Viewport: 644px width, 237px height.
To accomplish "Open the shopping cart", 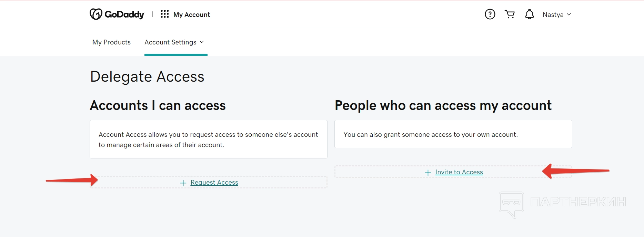I will pos(510,14).
